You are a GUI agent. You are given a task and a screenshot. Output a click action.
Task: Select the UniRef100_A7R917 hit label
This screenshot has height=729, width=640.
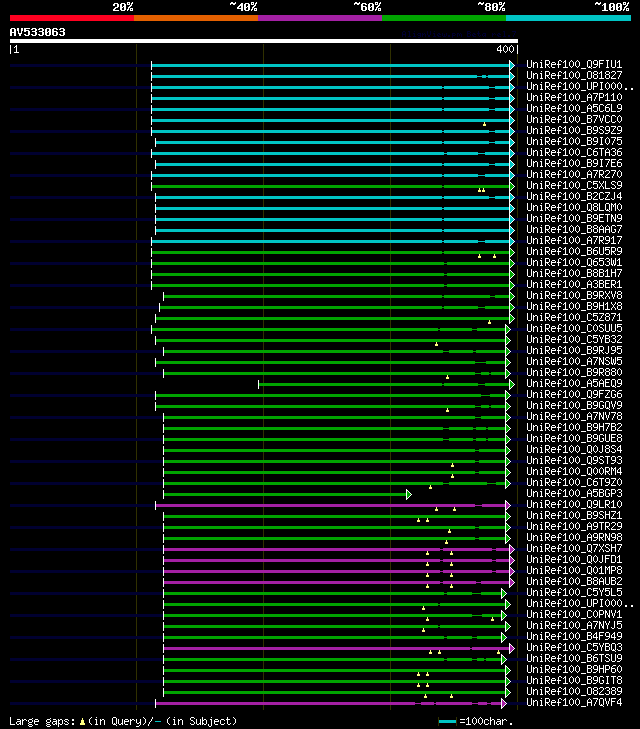[x=574, y=240]
